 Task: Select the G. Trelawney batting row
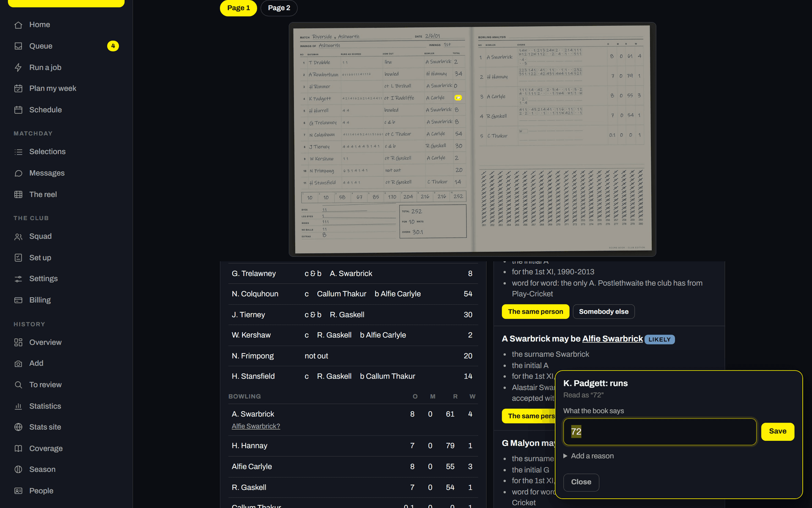point(353,273)
